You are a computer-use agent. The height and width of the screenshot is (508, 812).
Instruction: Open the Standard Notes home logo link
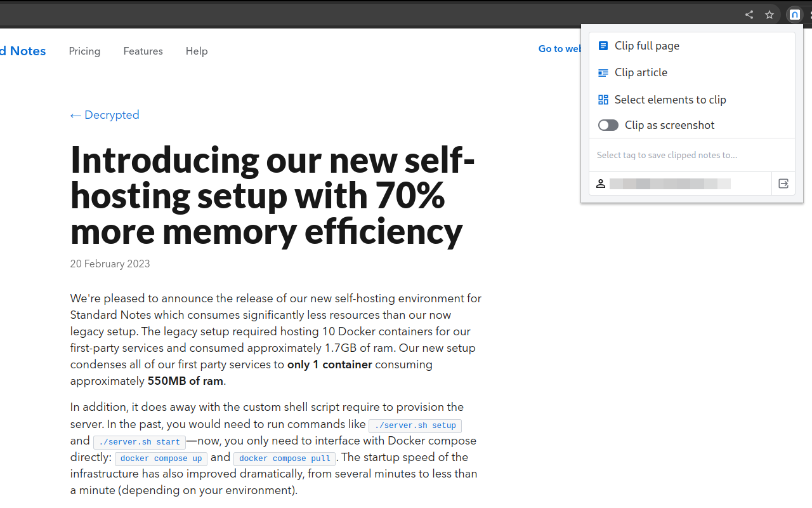(23, 51)
